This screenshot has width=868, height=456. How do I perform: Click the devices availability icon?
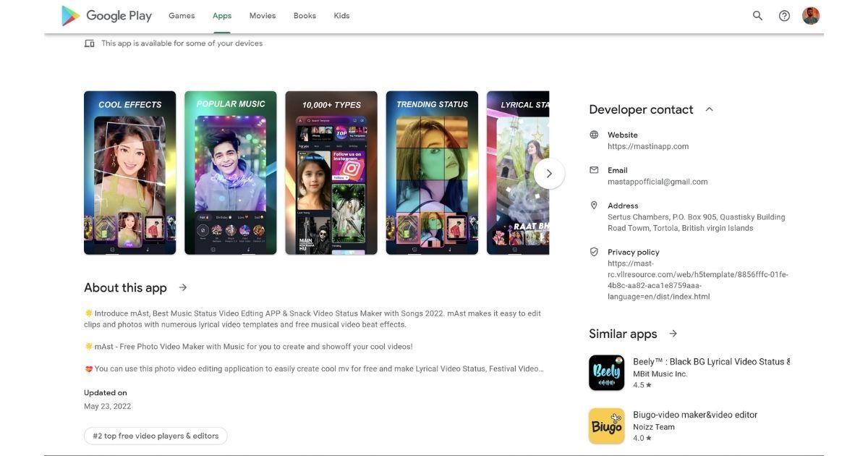pos(89,43)
